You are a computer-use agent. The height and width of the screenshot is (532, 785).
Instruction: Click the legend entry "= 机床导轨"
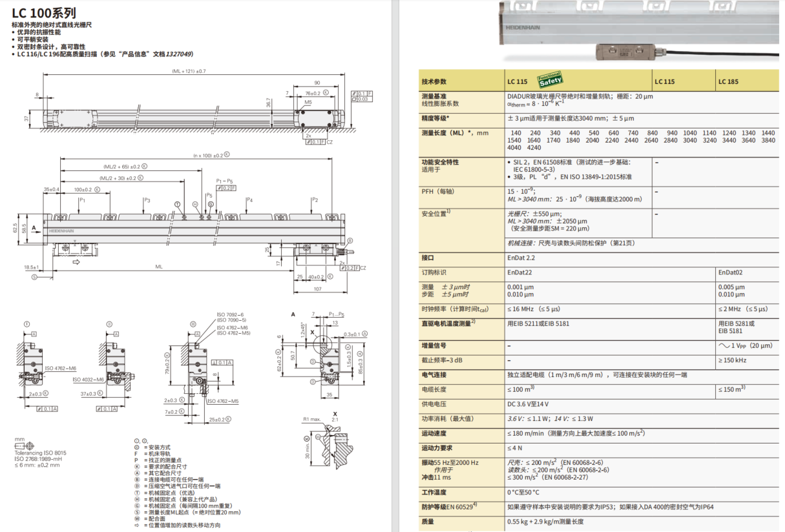tap(158, 453)
